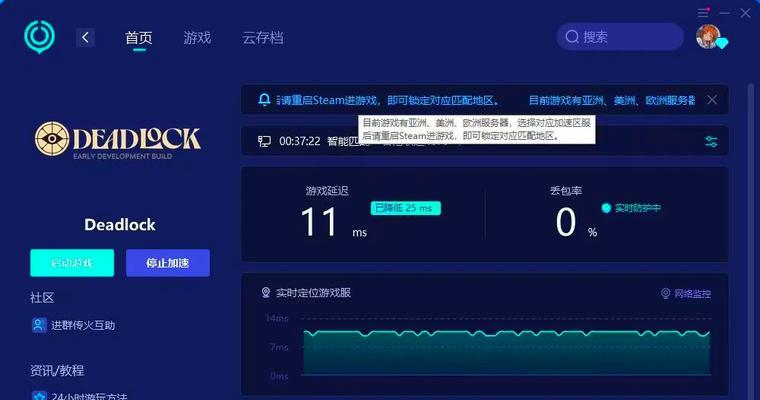Image resolution: width=760 pixels, height=400 pixels.
Task: Click the Deadlock game logo
Action: pos(118,140)
